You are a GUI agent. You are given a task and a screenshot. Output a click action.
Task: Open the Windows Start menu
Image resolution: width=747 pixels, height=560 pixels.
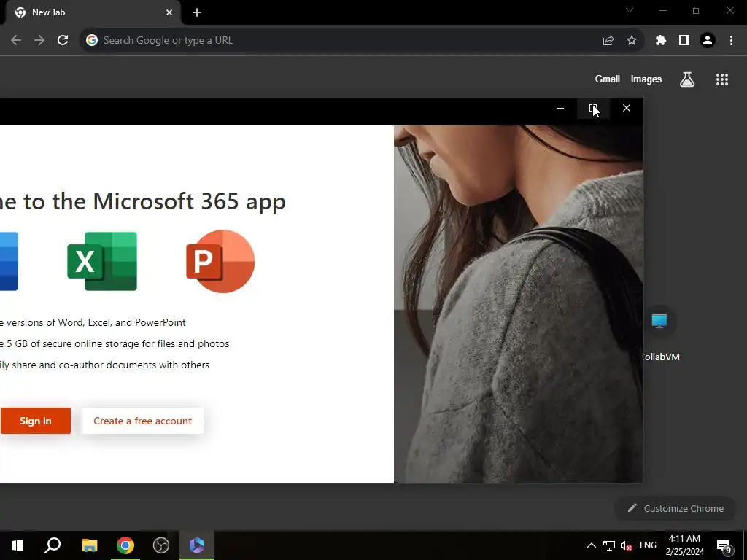coord(18,545)
